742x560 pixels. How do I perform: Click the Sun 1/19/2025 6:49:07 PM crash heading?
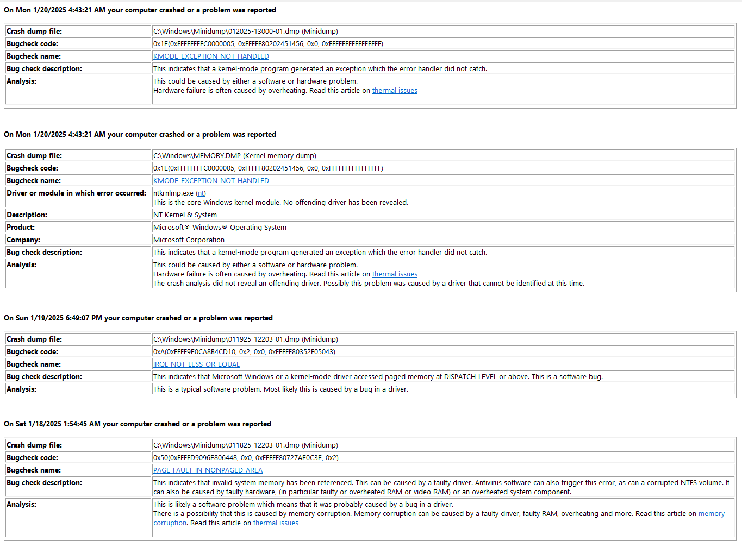tap(138, 318)
